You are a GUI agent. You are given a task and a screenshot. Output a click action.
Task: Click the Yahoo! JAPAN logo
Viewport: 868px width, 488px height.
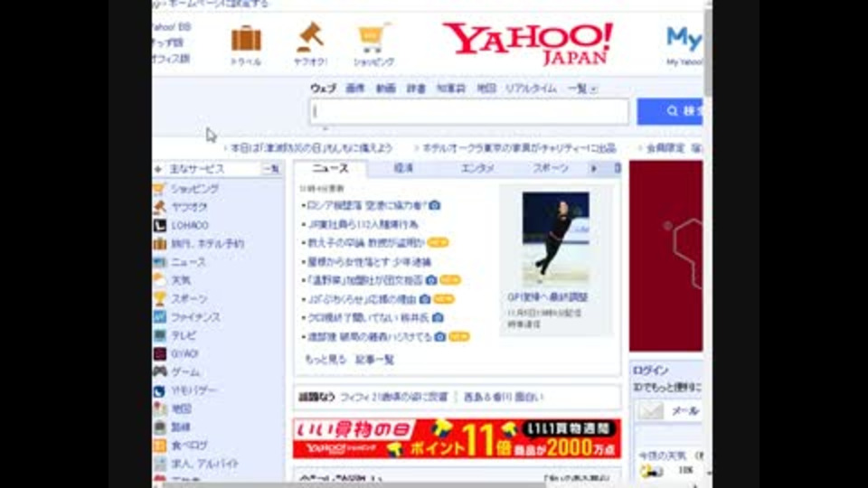tap(527, 43)
